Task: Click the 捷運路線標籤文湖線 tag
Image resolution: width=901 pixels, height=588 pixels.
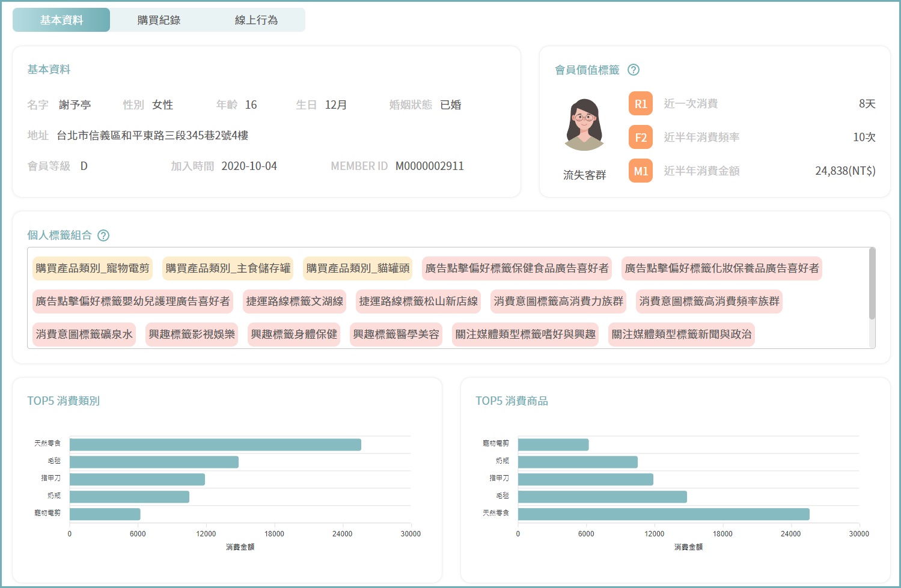Action: [x=295, y=302]
